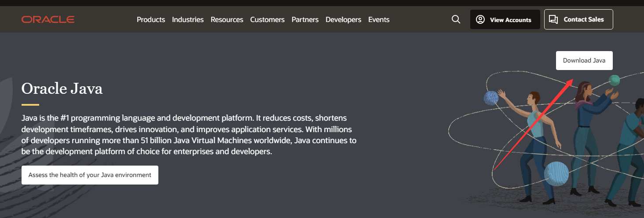Open the Partners menu
Image resolution: width=644 pixels, height=218 pixels.
[x=305, y=19]
